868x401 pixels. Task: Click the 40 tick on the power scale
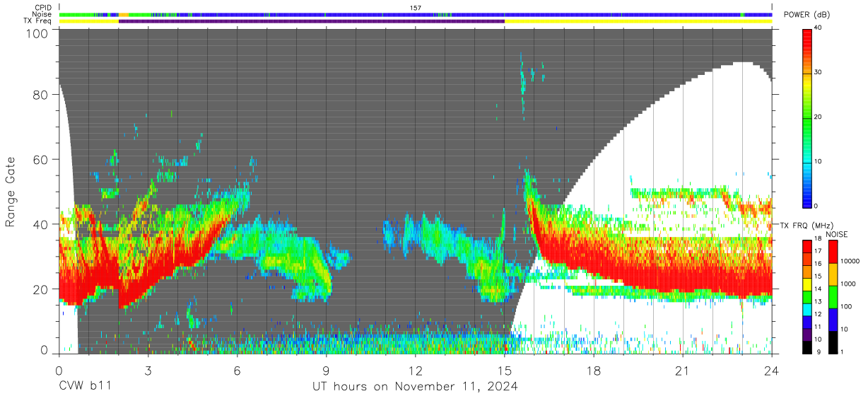point(819,28)
